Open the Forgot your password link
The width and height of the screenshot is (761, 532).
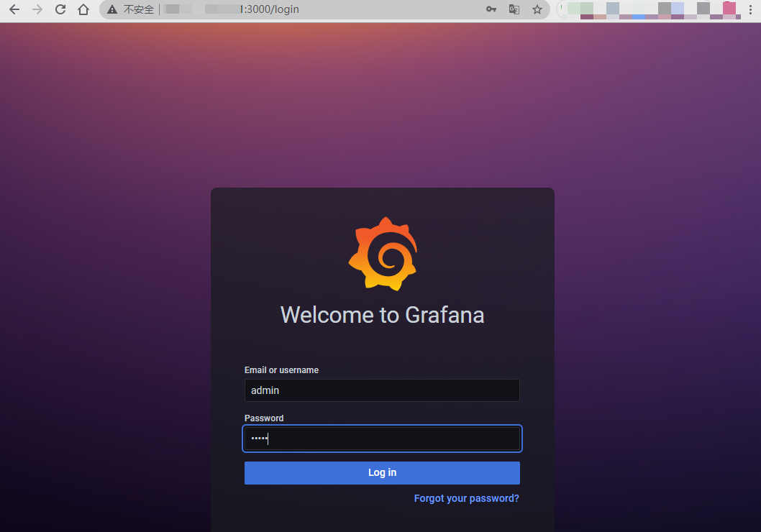[x=466, y=498]
